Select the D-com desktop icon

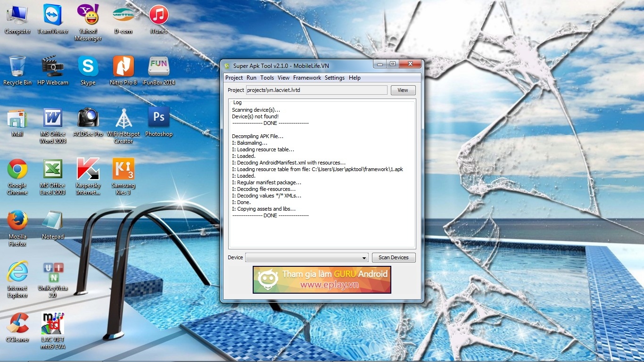click(124, 19)
